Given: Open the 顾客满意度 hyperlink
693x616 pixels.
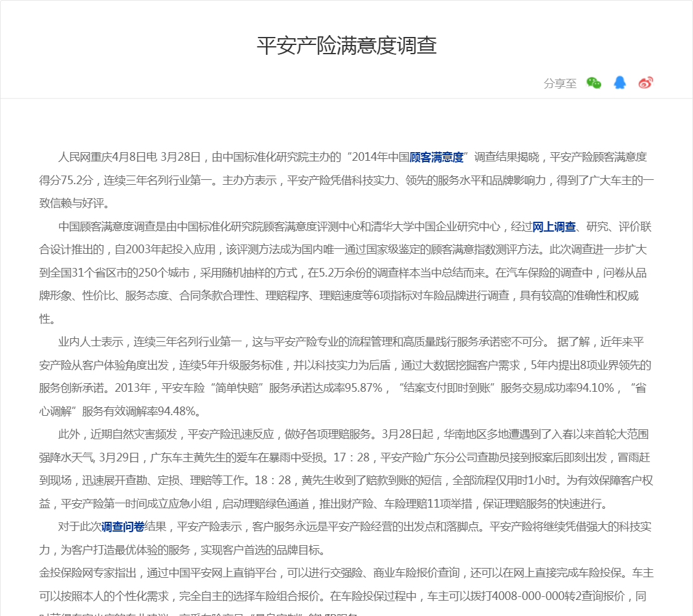Looking at the screenshot, I should [436, 157].
